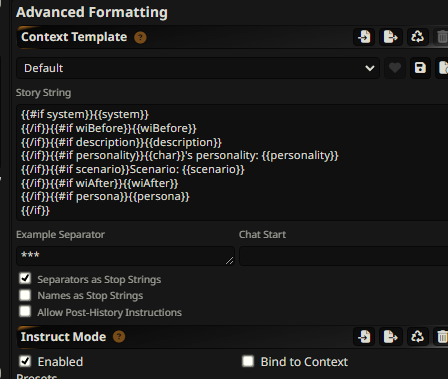Restore Instruct Mode preset via recycle icon

coord(417,337)
